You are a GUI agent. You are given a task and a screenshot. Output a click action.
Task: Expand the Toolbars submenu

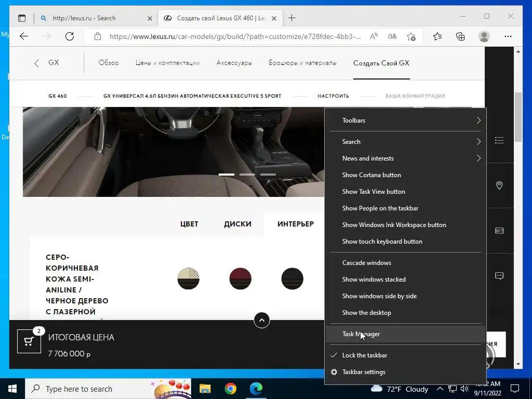click(x=405, y=121)
